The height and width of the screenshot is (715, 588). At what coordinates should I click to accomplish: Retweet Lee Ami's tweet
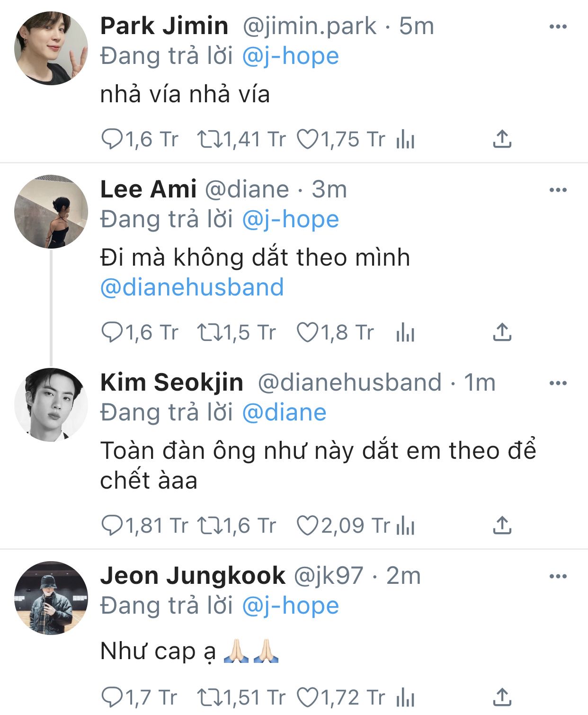pyautogui.click(x=210, y=332)
